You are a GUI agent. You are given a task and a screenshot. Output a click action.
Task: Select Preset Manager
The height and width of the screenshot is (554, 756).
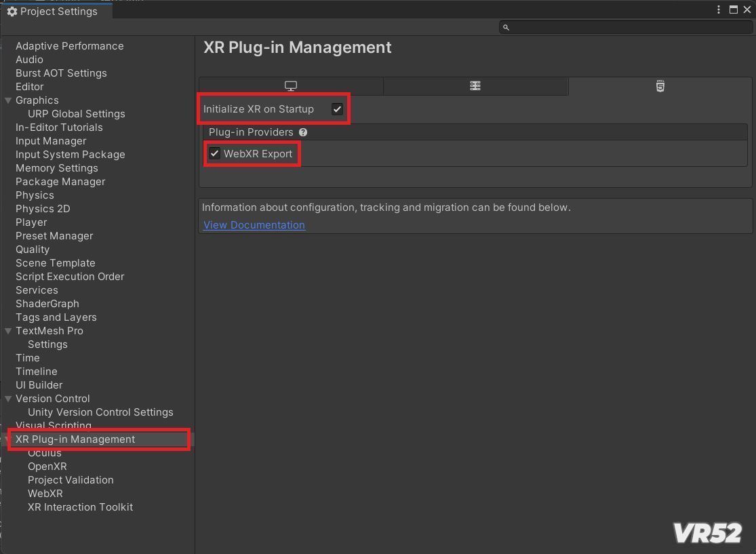click(54, 236)
